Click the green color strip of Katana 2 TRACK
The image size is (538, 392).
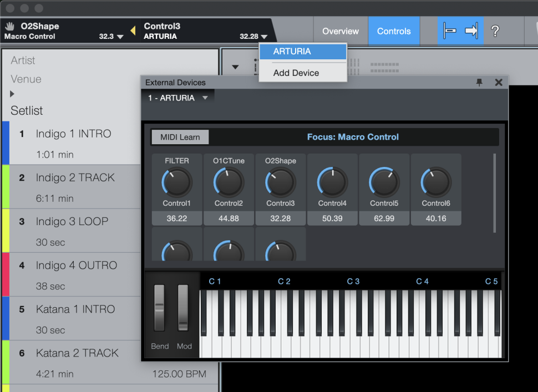click(x=6, y=362)
